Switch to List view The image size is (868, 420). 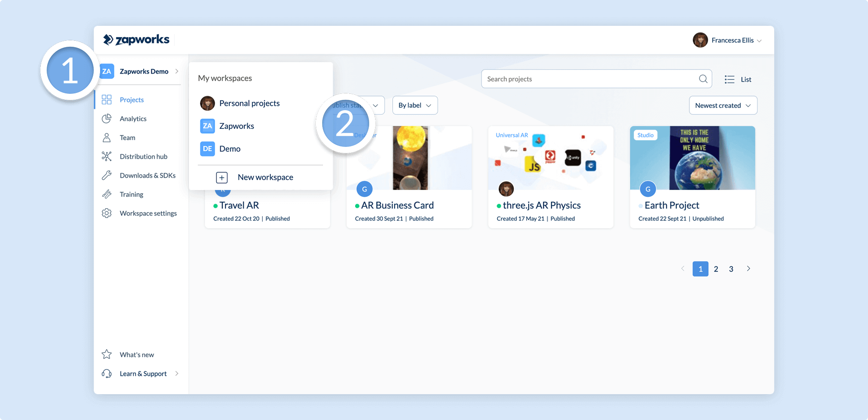[x=738, y=79]
